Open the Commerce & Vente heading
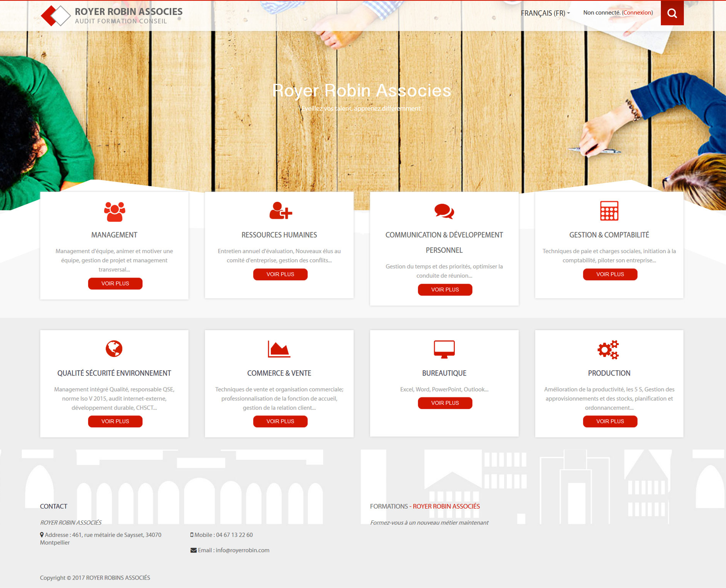The height and width of the screenshot is (588, 726). [x=279, y=373]
